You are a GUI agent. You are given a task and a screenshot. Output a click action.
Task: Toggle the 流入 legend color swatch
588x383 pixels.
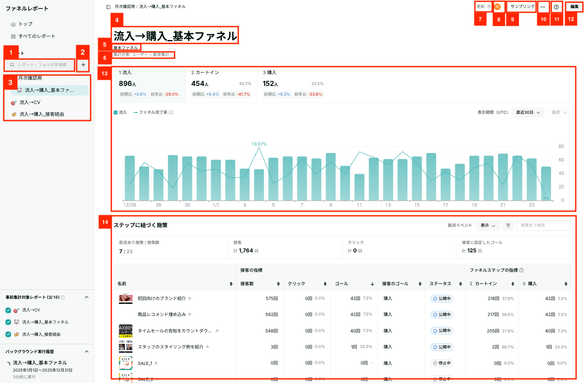pos(116,112)
